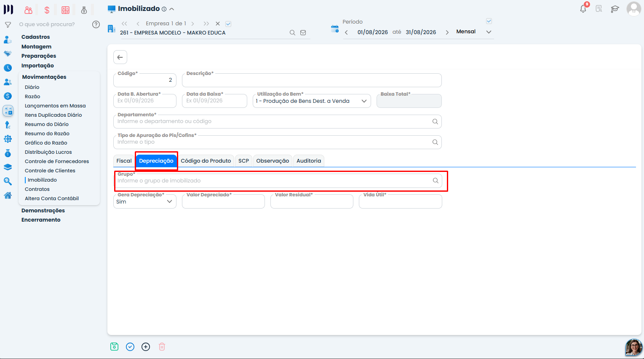This screenshot has width=644, height=359.
Task: Click the save floppy-disk icon
Action: pos(114,346)
